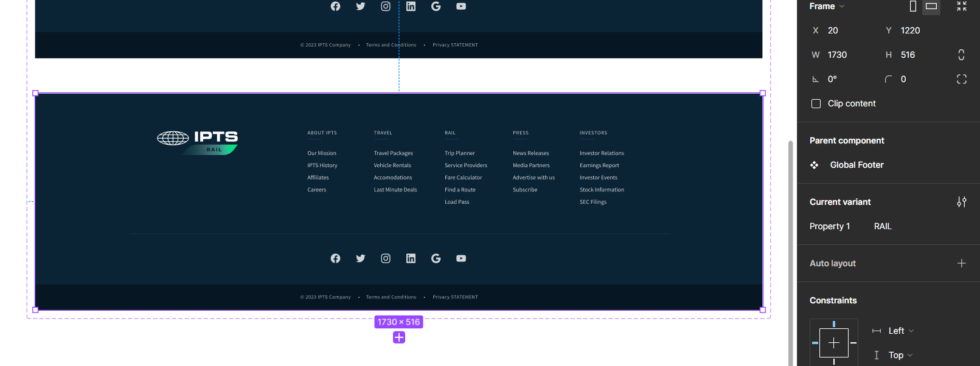Image resolution: width=980 pixels, height=366 pixels.
Task: Click the constraints diagram box
Action: click(834, 343)
